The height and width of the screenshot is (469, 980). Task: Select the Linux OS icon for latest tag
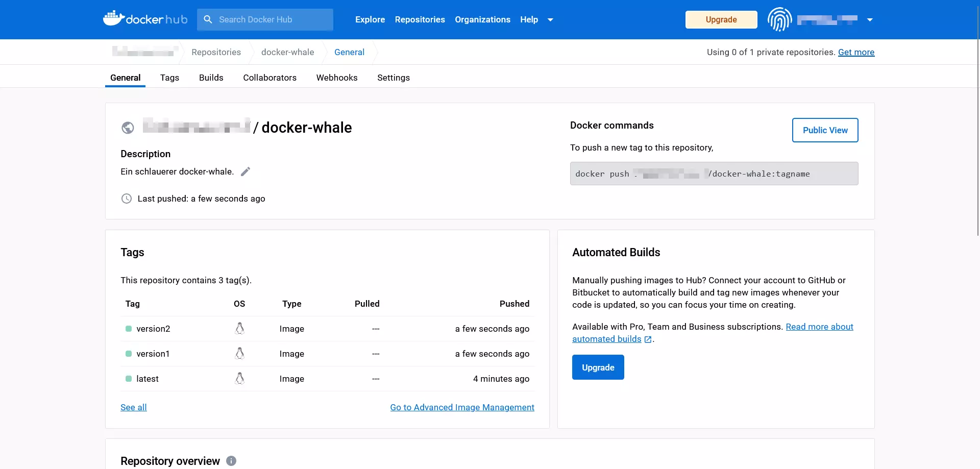pos(239,378)
